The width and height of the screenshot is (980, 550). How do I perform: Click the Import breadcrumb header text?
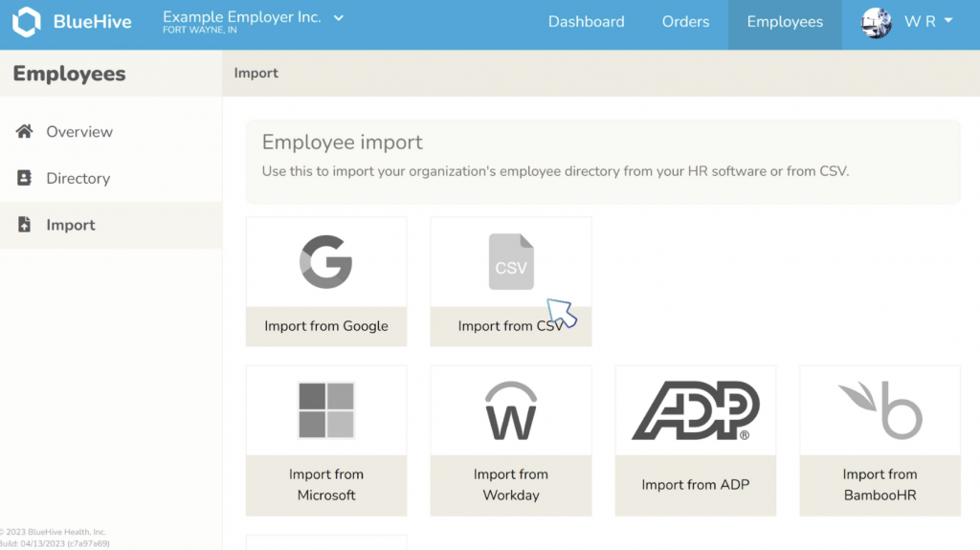256,73
